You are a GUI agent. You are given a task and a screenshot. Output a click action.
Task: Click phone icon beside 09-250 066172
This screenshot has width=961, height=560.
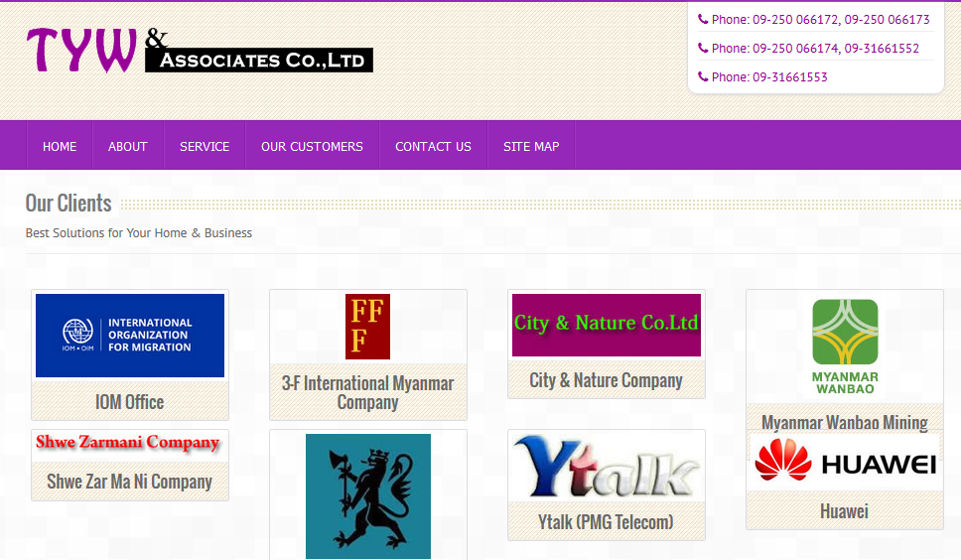point(703,19)
